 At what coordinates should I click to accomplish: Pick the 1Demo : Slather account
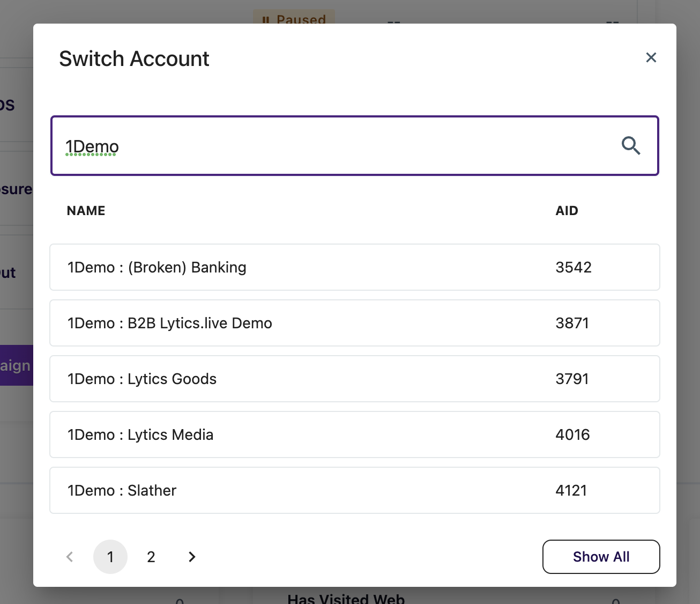click(355, 490)
